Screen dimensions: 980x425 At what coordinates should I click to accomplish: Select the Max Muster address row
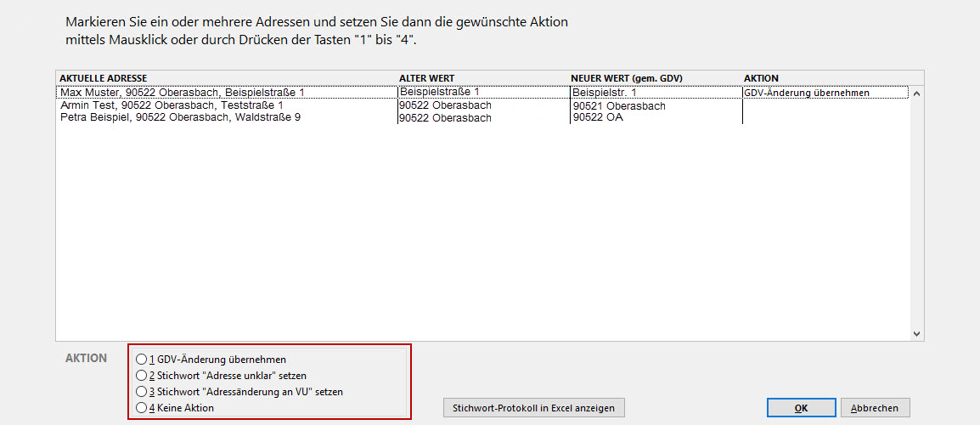tap(182, 92)
